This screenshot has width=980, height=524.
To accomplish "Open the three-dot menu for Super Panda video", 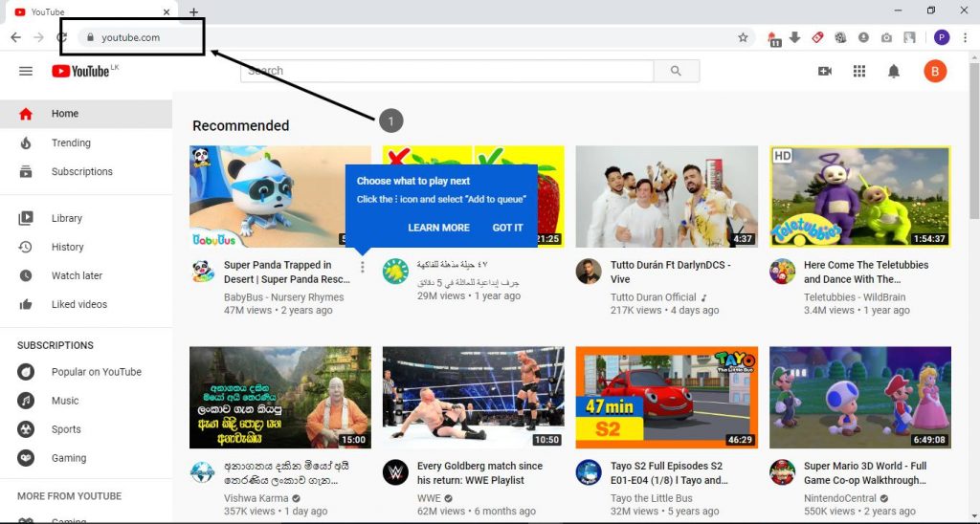I will (x=363, y=268).
